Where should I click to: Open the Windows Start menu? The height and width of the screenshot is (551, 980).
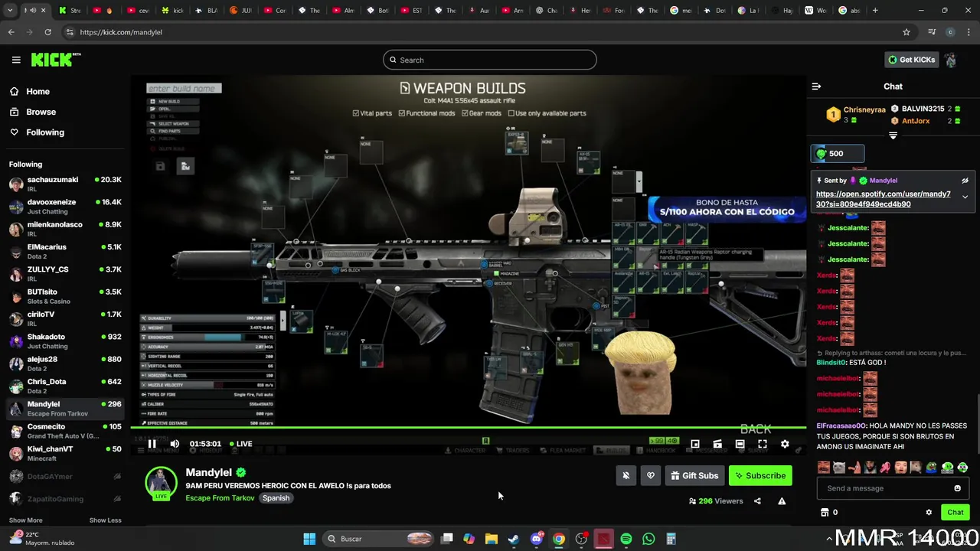(x=309, y=539)
